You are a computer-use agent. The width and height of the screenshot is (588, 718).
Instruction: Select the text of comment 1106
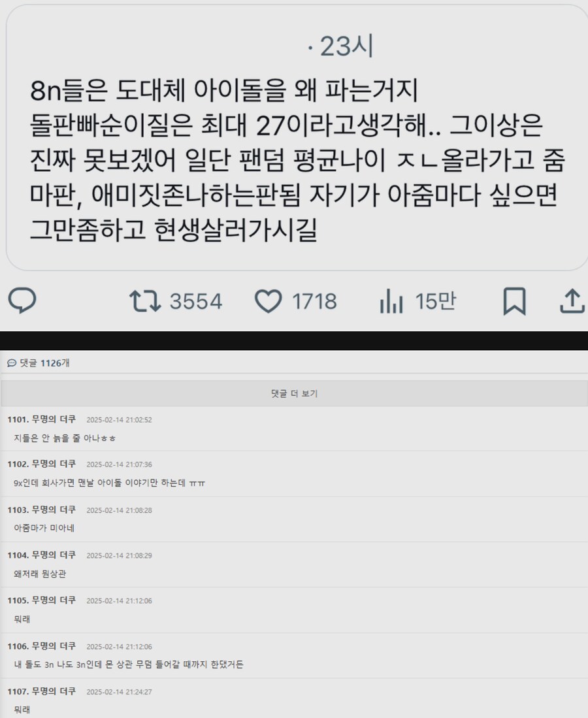tap(129, 664)
